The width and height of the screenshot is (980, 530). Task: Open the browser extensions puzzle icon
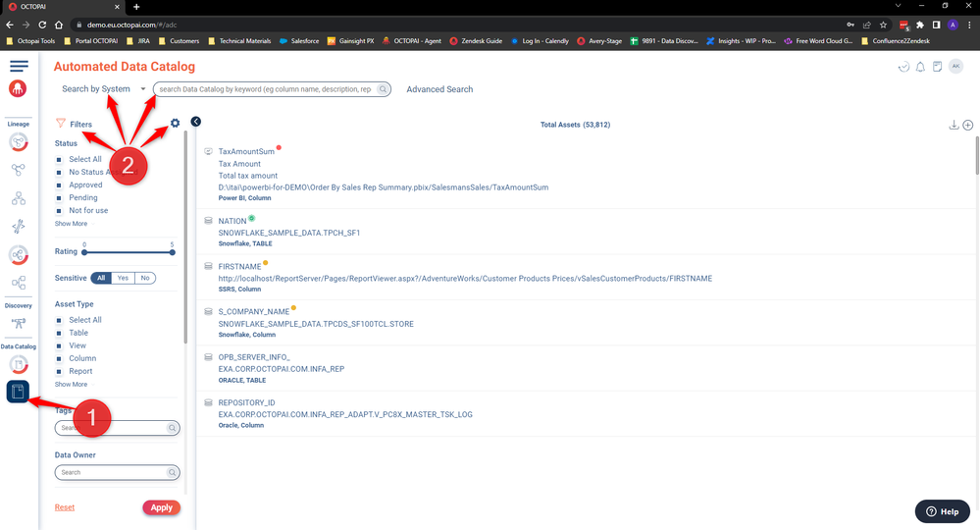(920, 25)
